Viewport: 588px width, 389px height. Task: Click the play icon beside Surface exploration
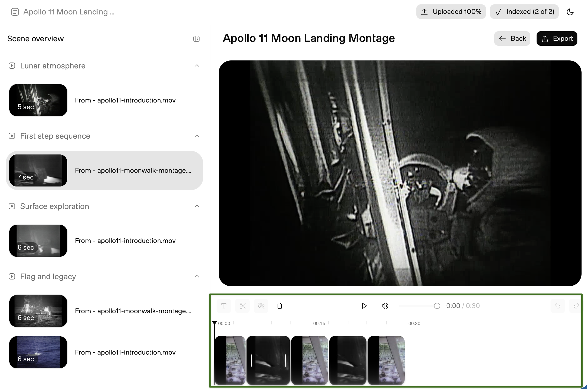point(12,206)
